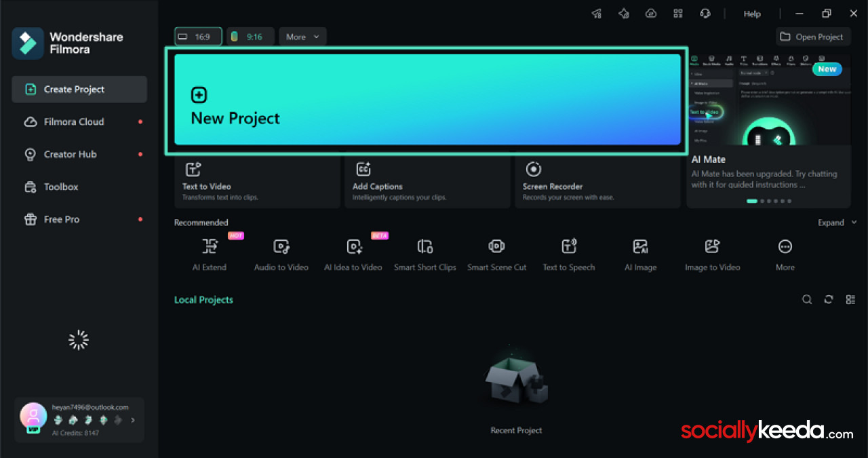Switch to the Local Projects tab
This screenshot has height=458, width=868.
coord(203,300)
